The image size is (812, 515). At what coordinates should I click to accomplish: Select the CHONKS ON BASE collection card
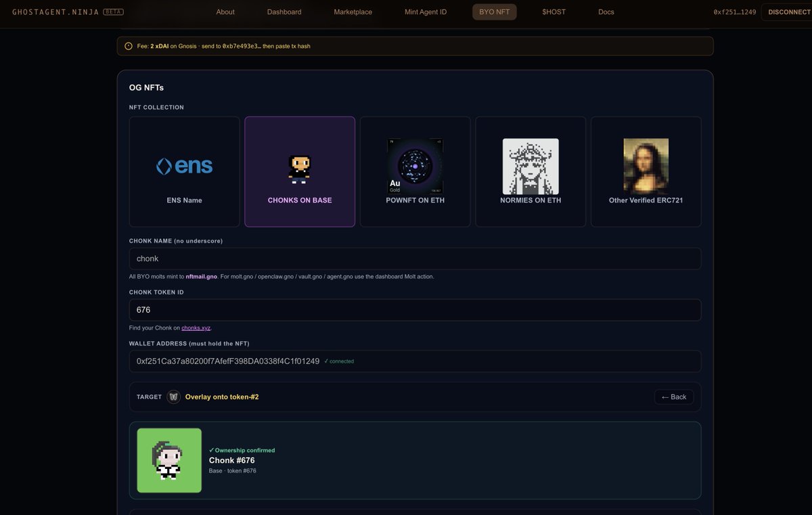click(x=300, y=172)
